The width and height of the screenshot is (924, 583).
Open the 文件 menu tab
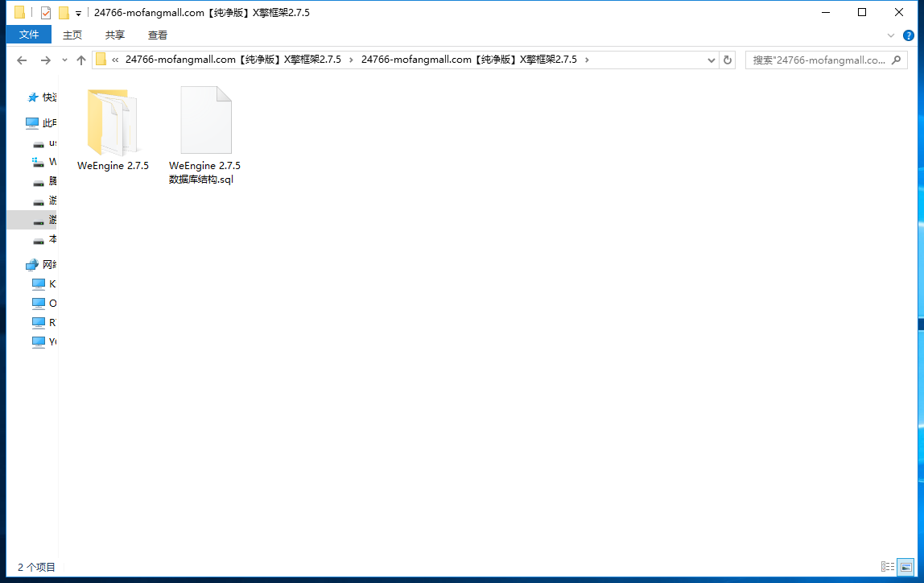(29, 35)
